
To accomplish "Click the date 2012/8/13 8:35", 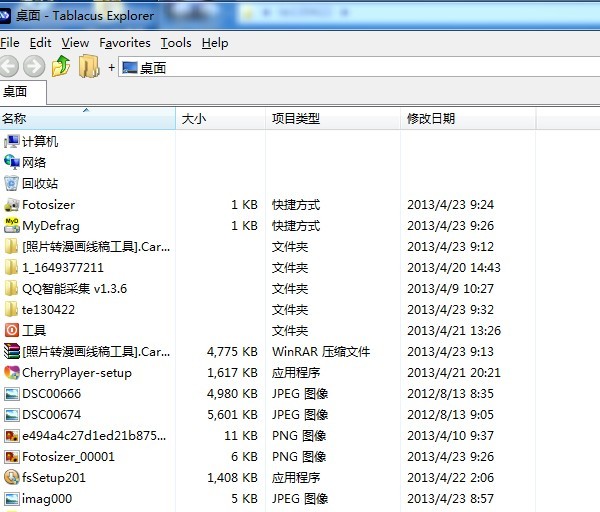I will click(x=450, y=393).
